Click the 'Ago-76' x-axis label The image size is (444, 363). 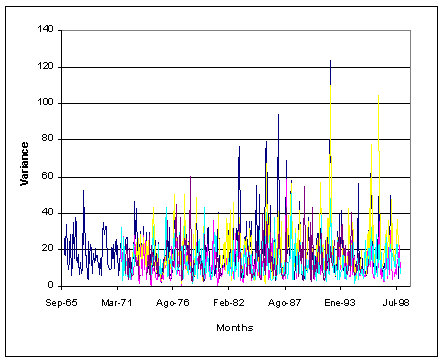pyautogui.click(x=172, y=303)
